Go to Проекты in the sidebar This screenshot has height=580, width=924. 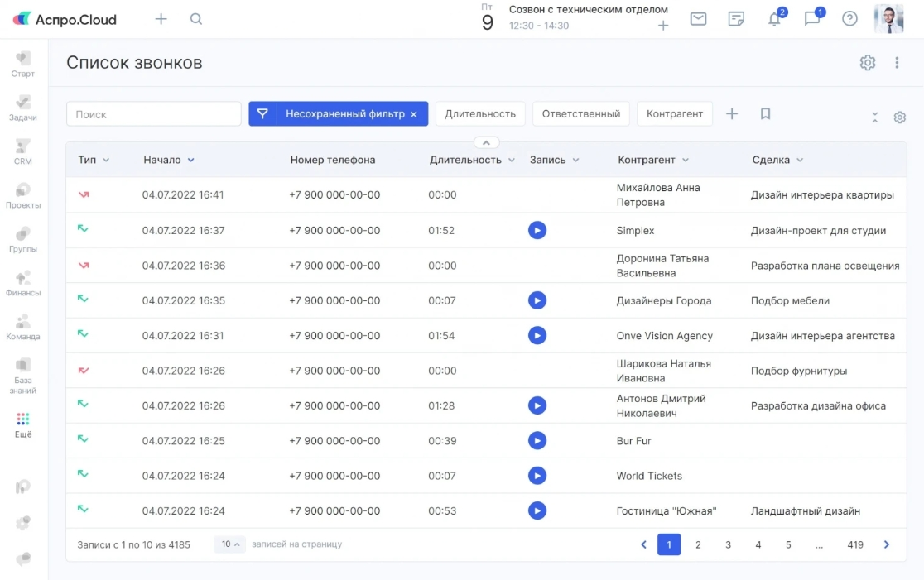click(x=23, y=195)
